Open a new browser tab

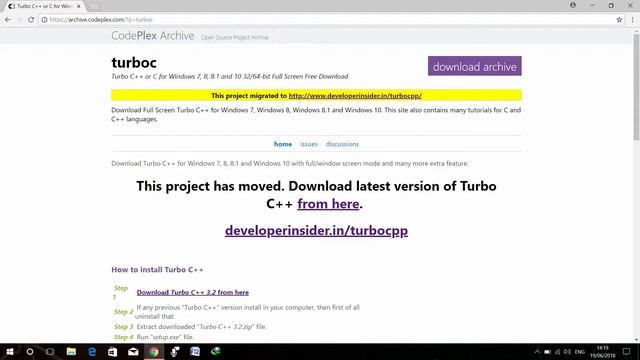[x=94, y=6]
